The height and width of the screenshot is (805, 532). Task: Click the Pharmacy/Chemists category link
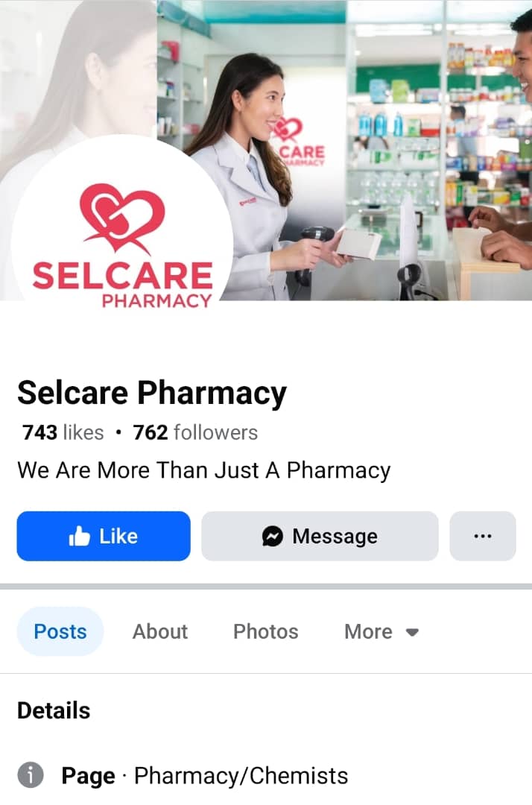[241, 775]
